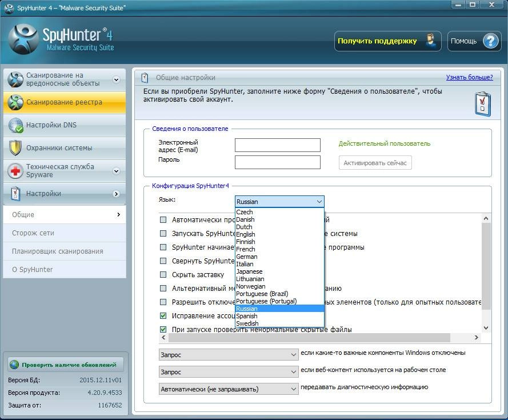Pick Swedish from the language list
This screenshot has width=508, height=420.
[x=279, y=323]
